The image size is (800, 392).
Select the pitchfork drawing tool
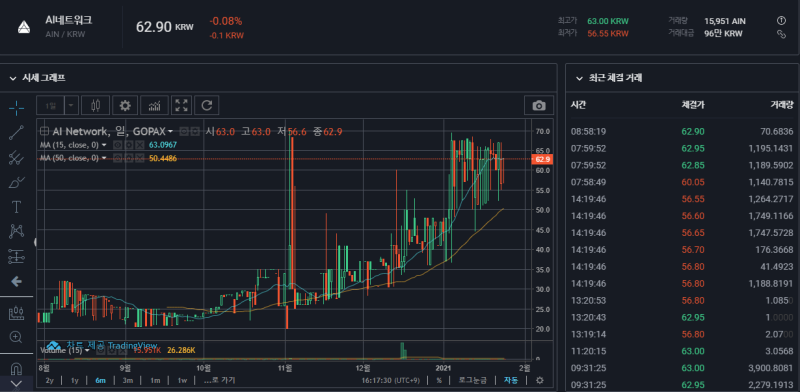(x=16, y=157)
